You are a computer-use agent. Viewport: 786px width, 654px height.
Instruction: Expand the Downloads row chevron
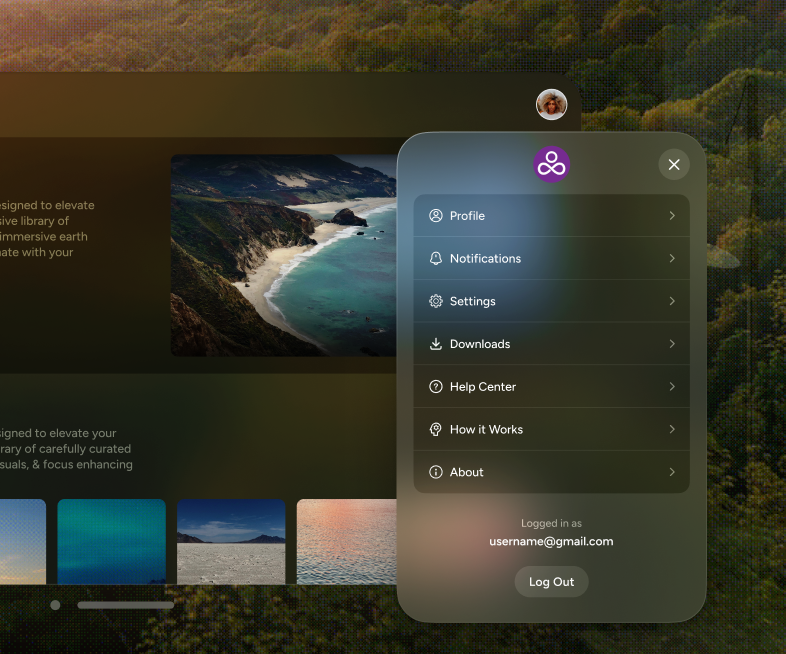(x=672, y=344)
